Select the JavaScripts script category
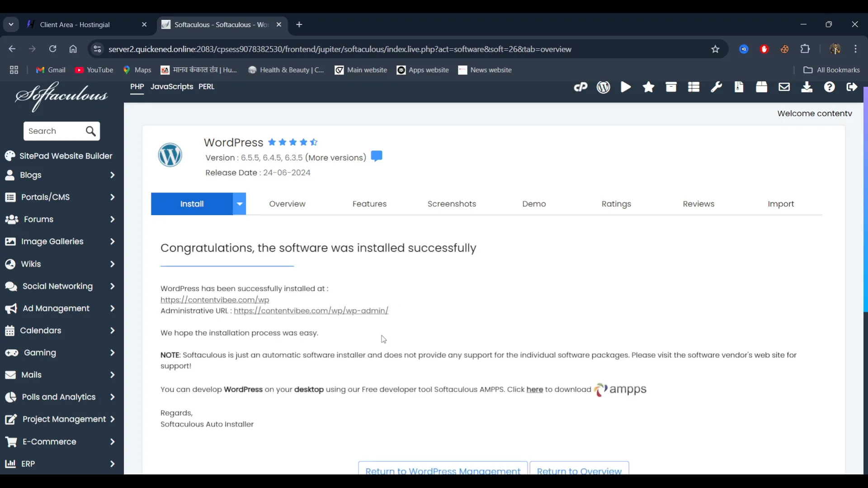 [x=172, y=87]
